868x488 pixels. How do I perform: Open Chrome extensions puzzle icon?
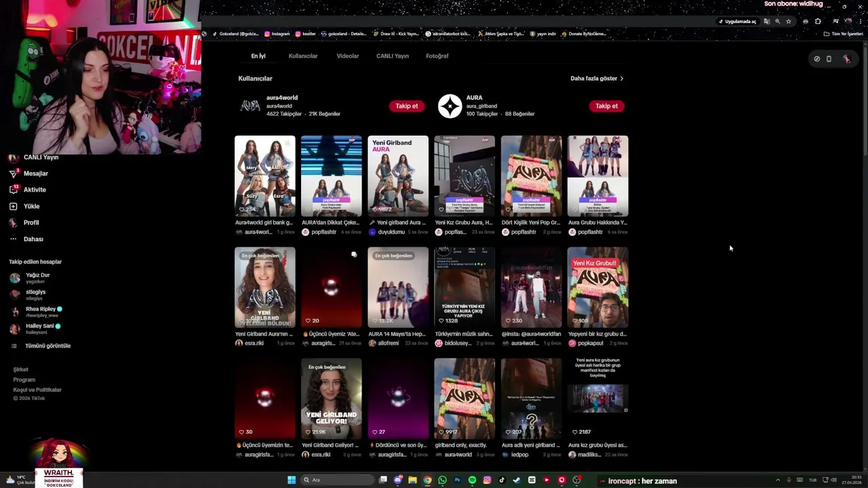(818, 21)
